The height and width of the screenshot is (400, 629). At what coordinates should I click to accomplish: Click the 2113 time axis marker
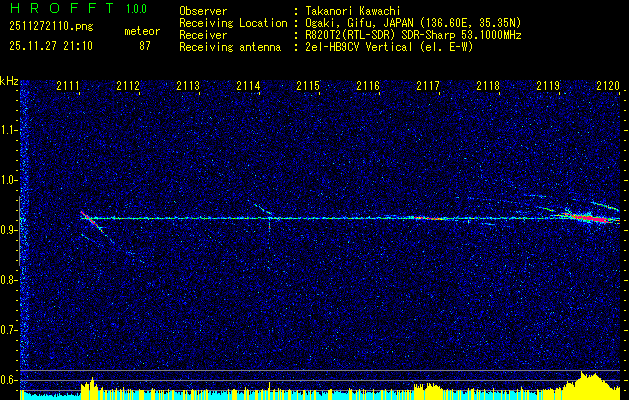click(x=188, y=86)
